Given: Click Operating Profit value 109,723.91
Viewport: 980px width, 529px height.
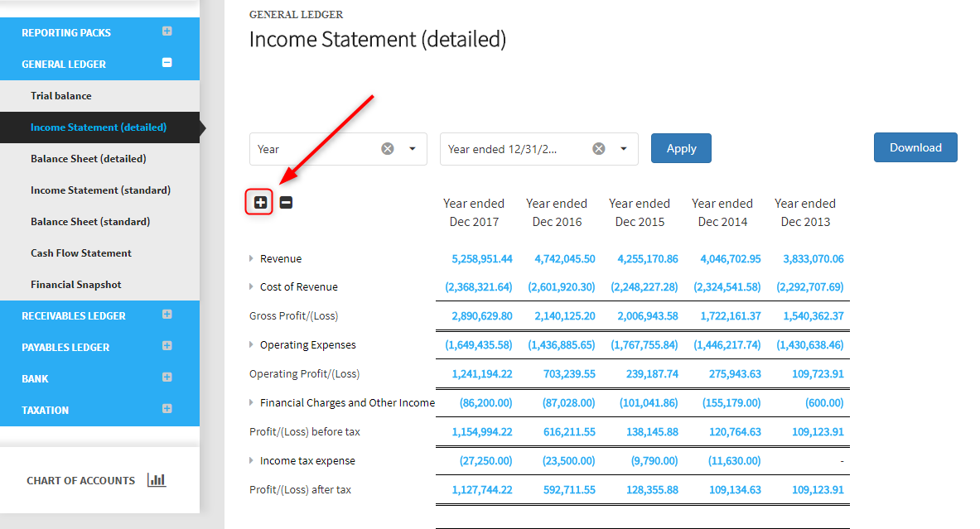Looking at the screenshot, I should point(818,374).
